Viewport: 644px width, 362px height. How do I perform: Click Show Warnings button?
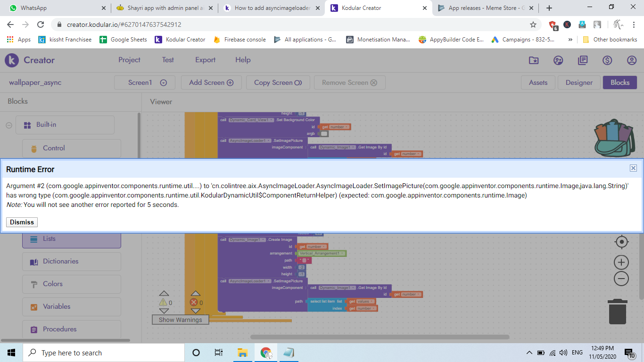pyautogui.click(x=181, y=320)
